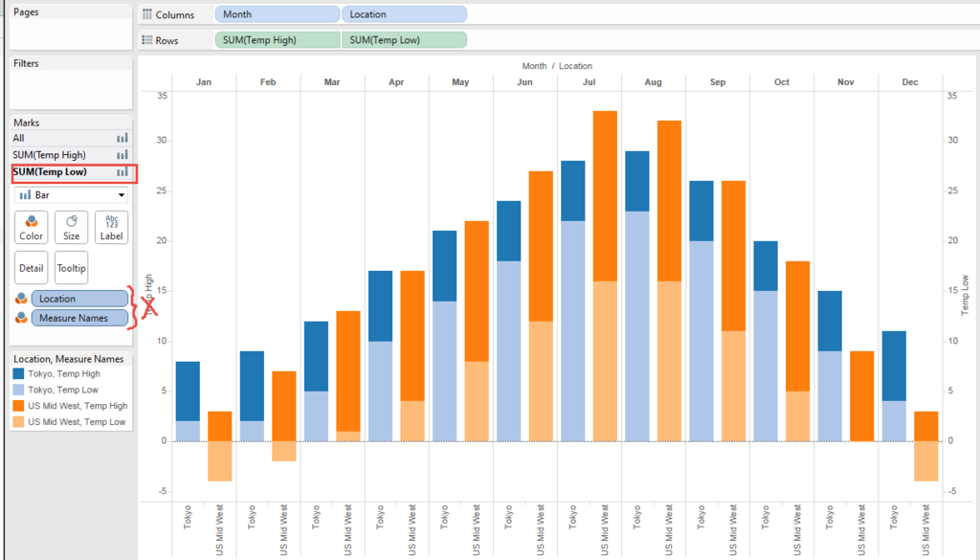This screenshot has height=560, width=980.
Task: Click the May column header
Action: point(460,82)
